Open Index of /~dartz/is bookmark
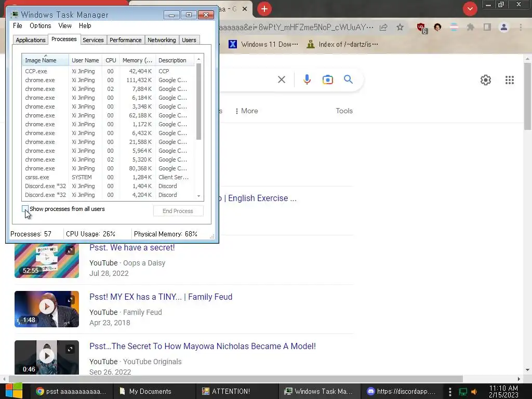The image size is (532, 399). click(x=342, y=44)
